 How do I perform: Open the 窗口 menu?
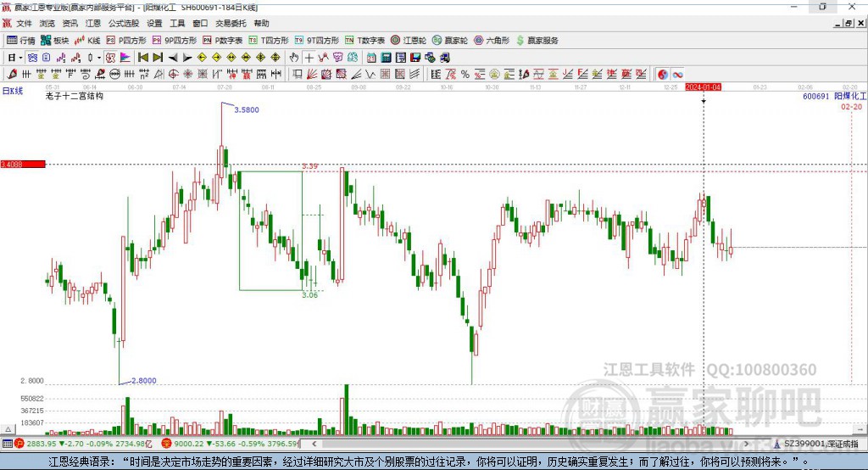200,23
